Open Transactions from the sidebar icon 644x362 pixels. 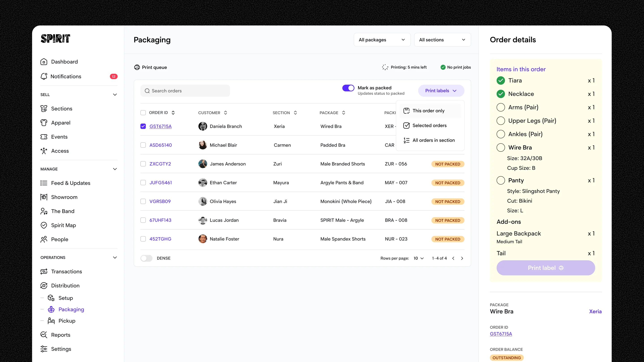click(44, 271)
